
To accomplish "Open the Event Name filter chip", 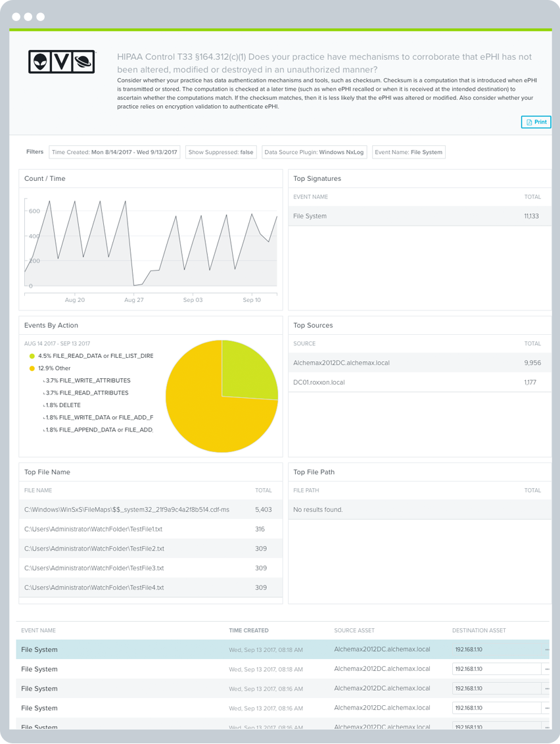I will (408, 152).
